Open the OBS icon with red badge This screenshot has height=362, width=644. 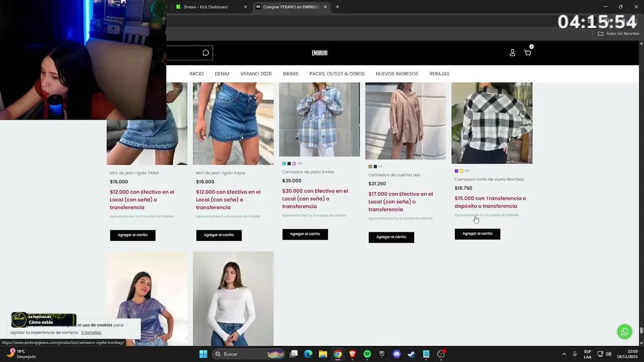pyautogui.click(x=441, y=354)
